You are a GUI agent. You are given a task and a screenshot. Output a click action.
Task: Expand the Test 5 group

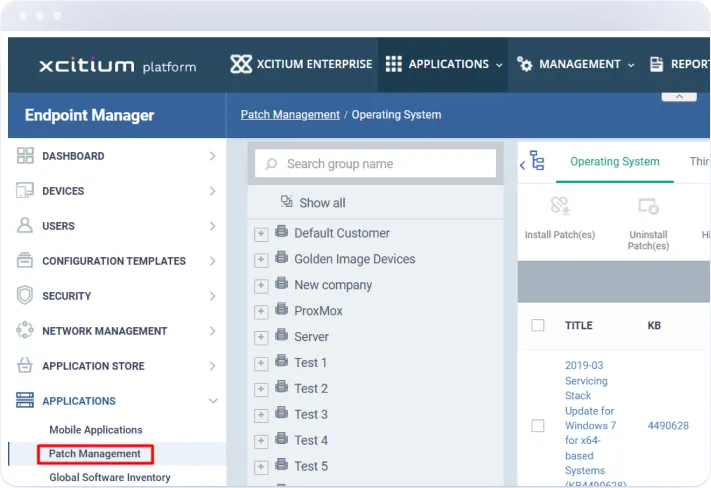point(261,467)
